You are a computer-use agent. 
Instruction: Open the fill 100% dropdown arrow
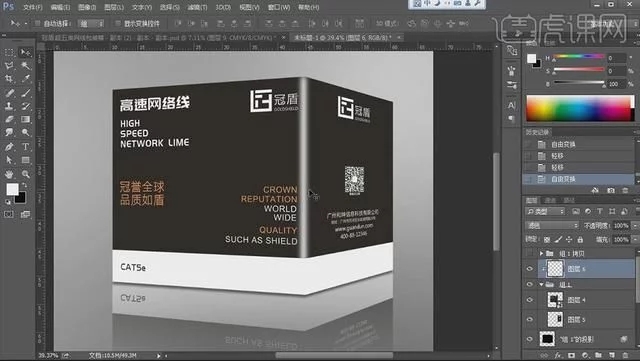[635, 239]
